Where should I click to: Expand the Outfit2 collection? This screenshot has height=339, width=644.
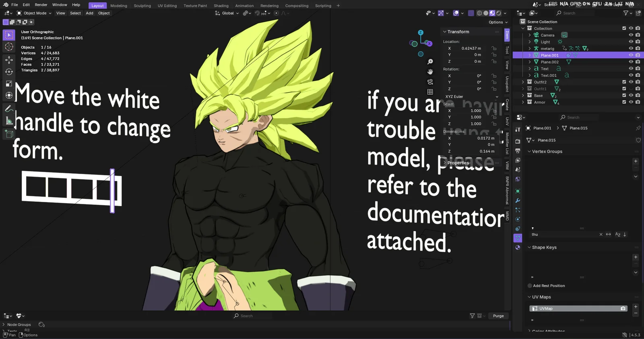(x=523, y=82)
